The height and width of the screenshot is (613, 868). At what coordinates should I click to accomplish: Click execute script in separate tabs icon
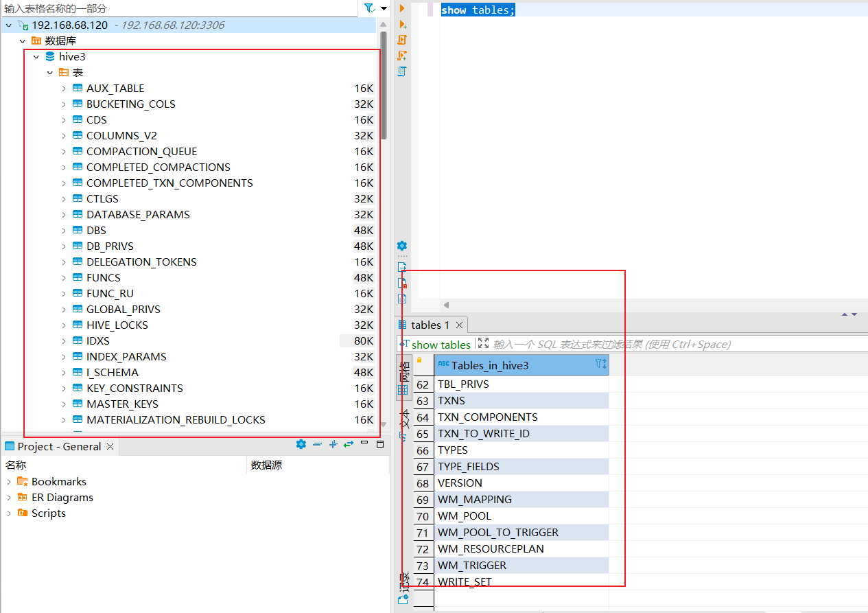(402, 56)
